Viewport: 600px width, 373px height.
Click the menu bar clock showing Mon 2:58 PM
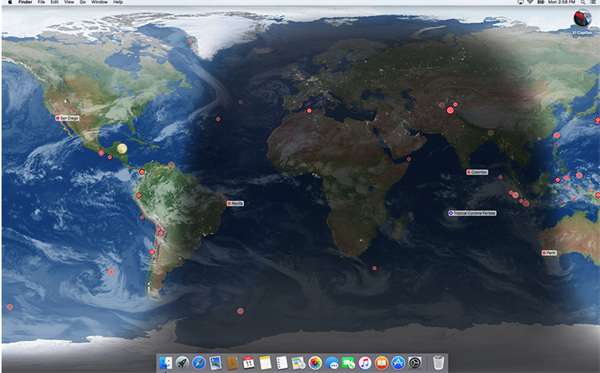pyautogui.click(x=561, y=2)
